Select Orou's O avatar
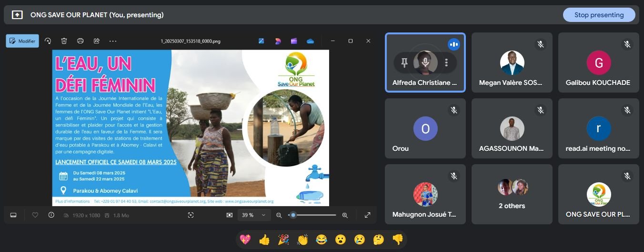644x252 pixels. pyautogui.click(x=425, y=128)
